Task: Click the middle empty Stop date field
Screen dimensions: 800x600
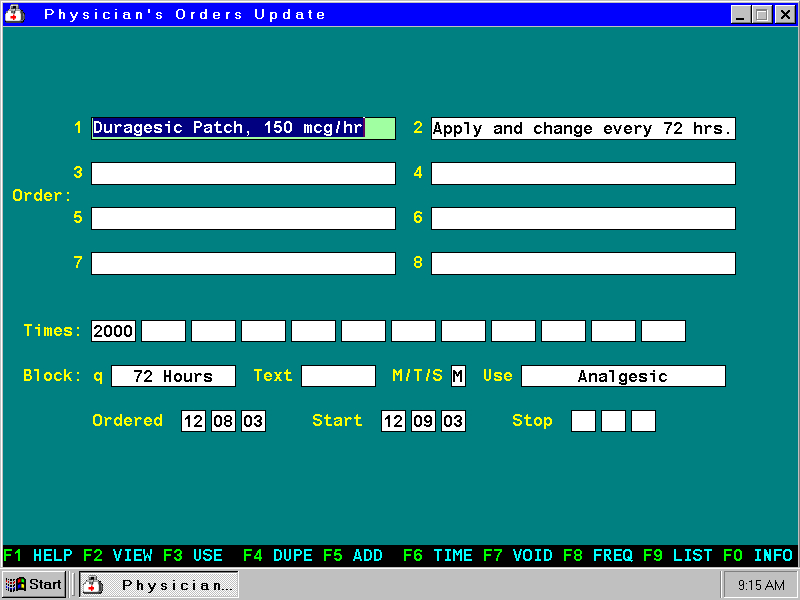Action: tap(613, 421)
